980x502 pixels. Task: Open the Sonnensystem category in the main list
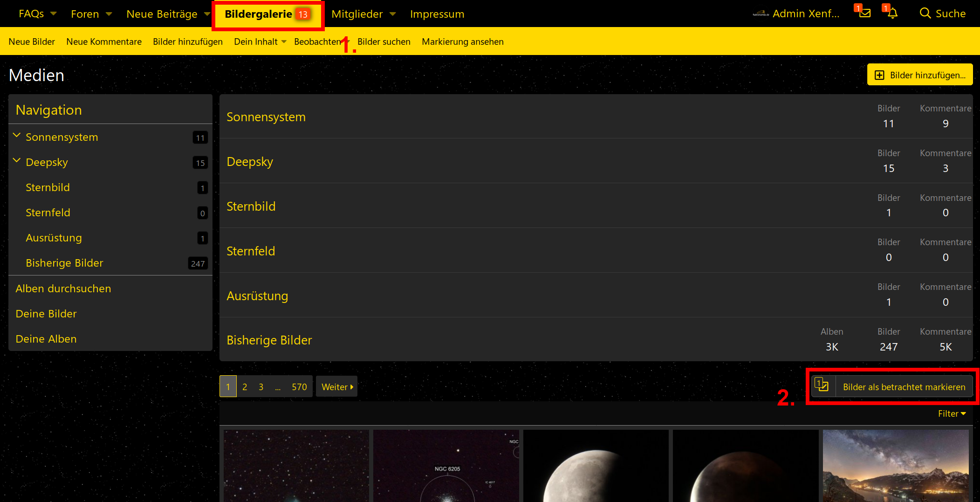tap(266, 117)
